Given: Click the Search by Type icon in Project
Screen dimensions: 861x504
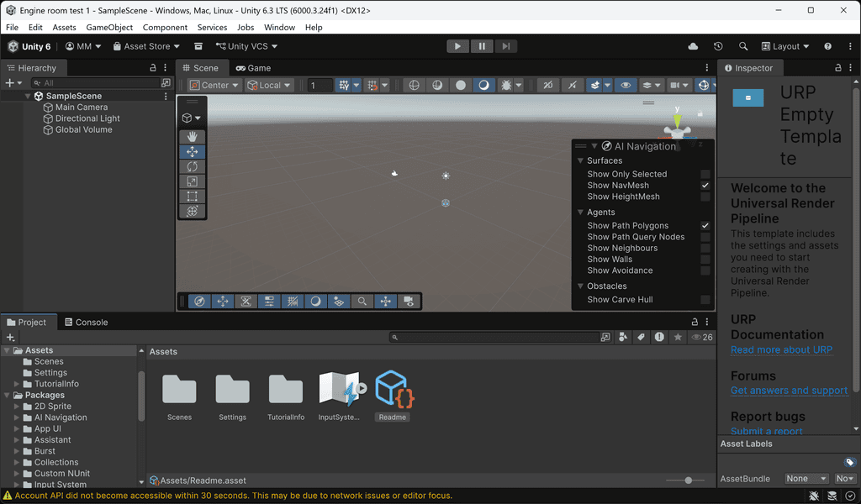Looking at the screenshot, I should tap(623, 338).
